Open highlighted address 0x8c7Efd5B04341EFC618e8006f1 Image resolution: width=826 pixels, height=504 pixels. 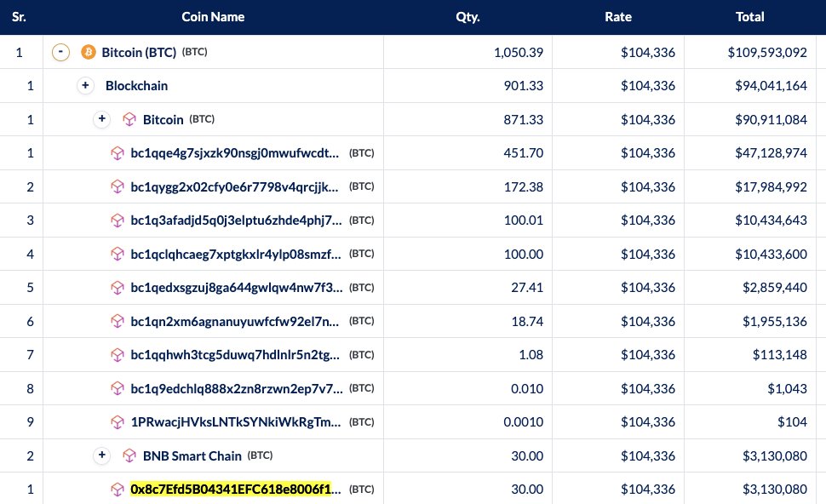pos(236,490)
